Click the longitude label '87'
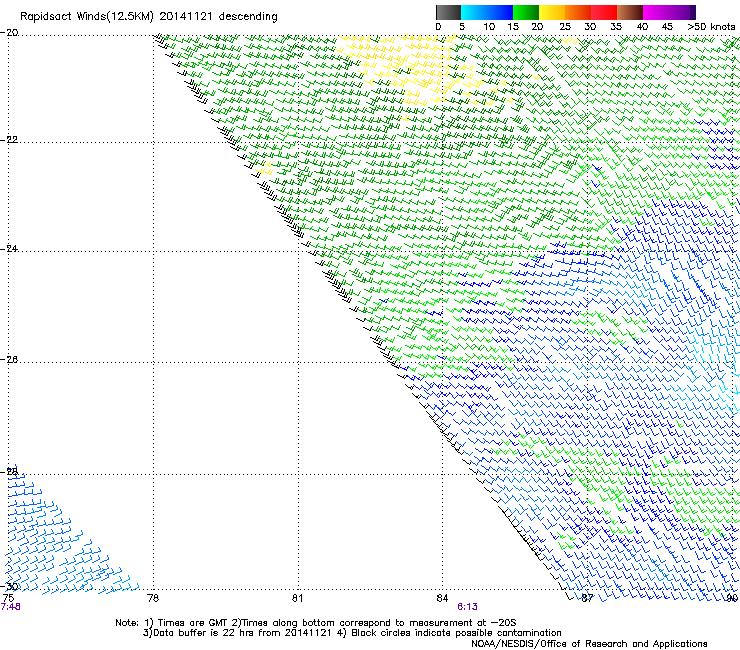The image size is (740, 650). [x=587, y=598]
